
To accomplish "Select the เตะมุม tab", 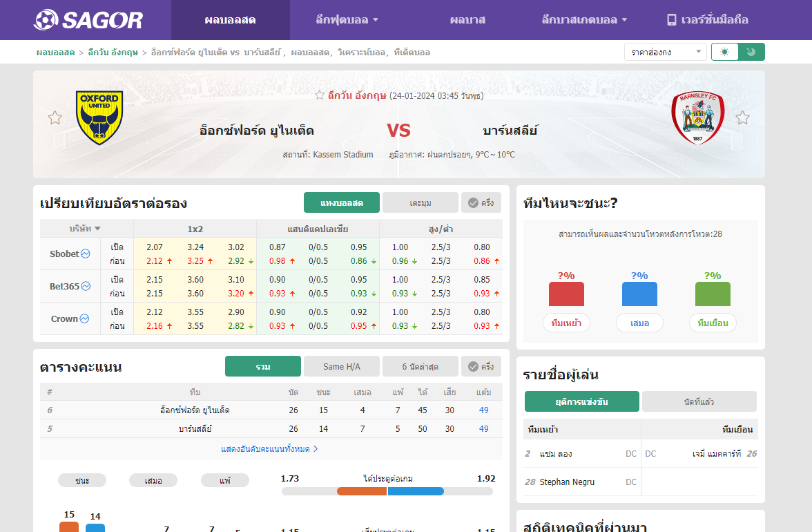I will point(420,202).
